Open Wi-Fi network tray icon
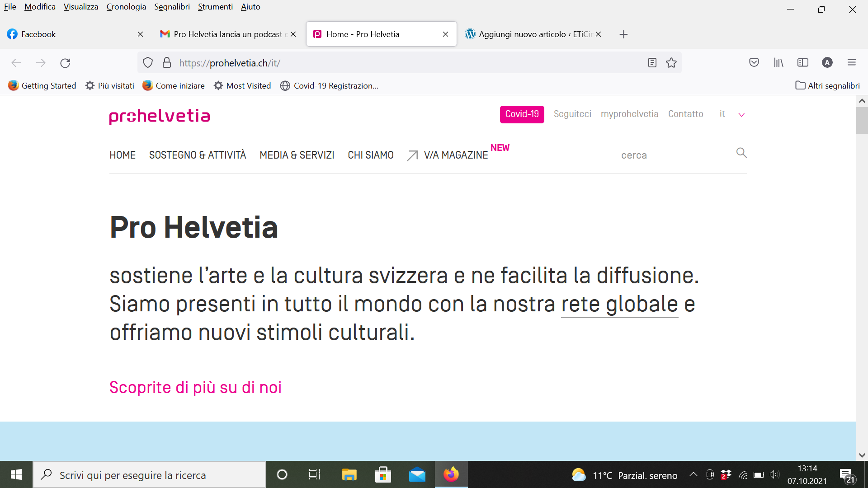 coord(743,475)
